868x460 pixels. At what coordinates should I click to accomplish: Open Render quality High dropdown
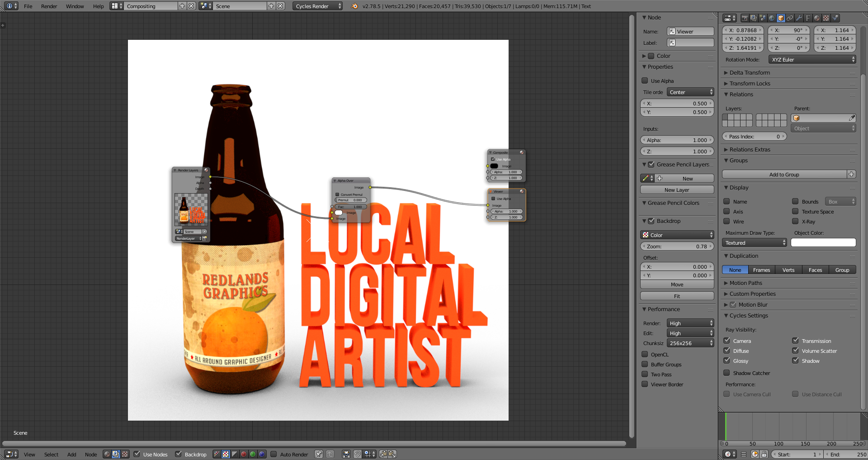point(690,323)
